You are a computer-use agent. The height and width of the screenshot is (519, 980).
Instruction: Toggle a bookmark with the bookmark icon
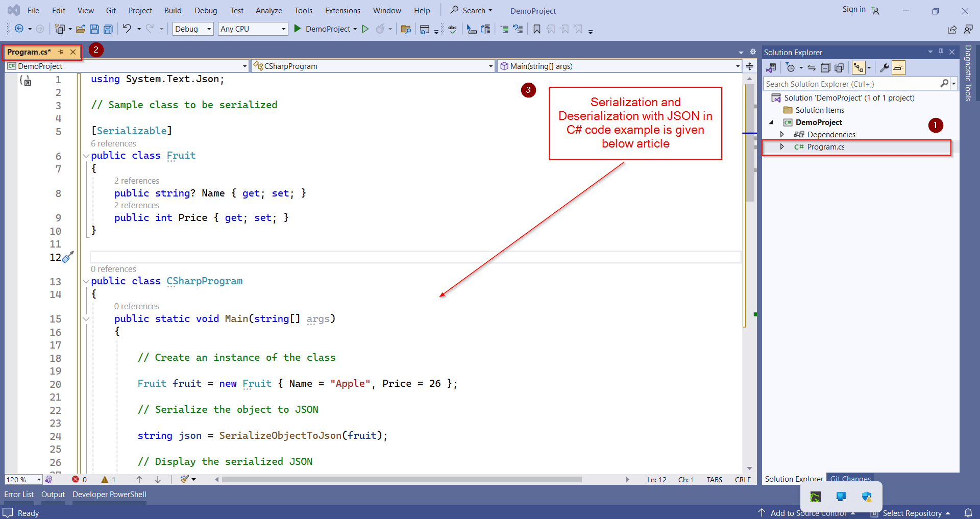pyautogui.click(x=537, y=29)
